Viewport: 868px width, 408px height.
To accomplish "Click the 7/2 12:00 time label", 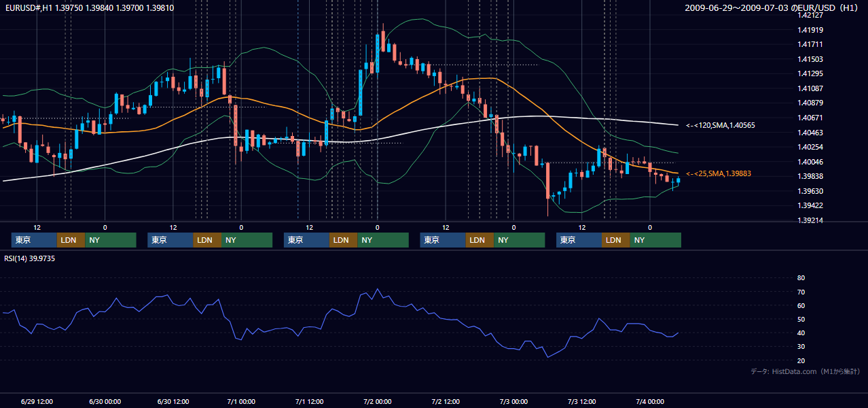I will tap(446, 401).
